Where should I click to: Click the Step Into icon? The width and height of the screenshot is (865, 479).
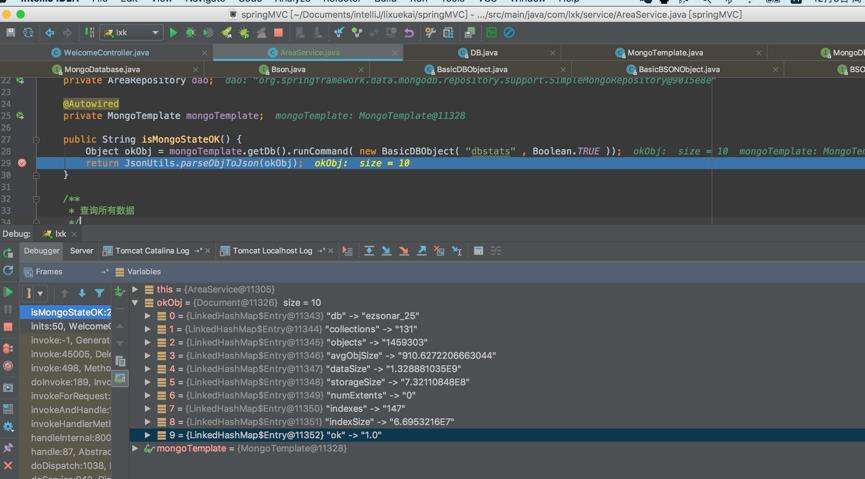click(387, 251)
